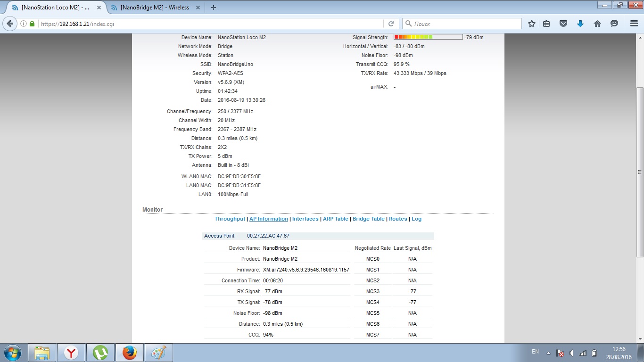This screenshot has width=644, height=362.
Task: Open the Interfaces monitor link
Action: click(305, 219)
